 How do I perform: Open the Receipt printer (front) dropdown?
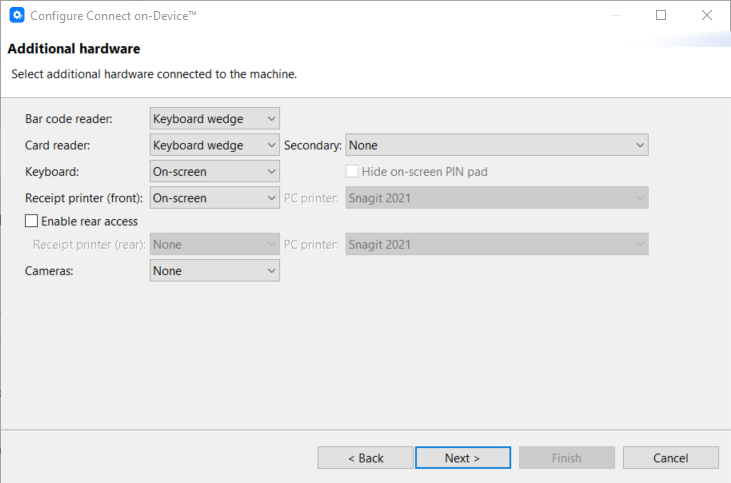(x=214, y=198)
